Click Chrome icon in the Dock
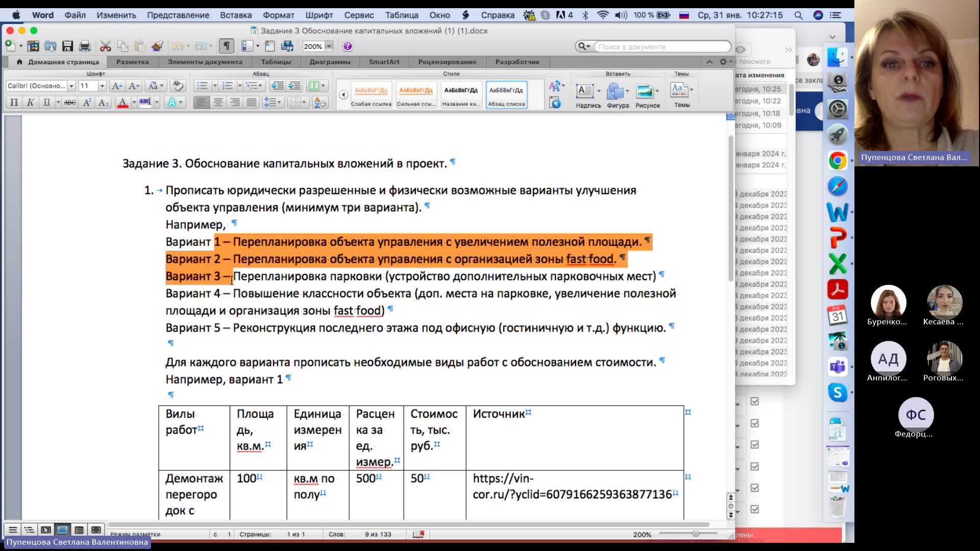The height and width of the screenshot is (551, 980). (838, 161)
